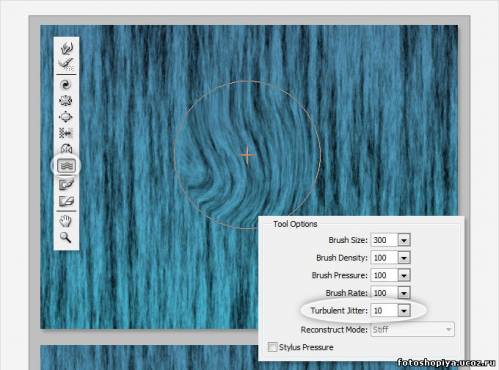The height and width of the screenshot is (370, 499).
Task: Select the Reconstruct tool
Action: pyautogui.click(x=67, y=64)
